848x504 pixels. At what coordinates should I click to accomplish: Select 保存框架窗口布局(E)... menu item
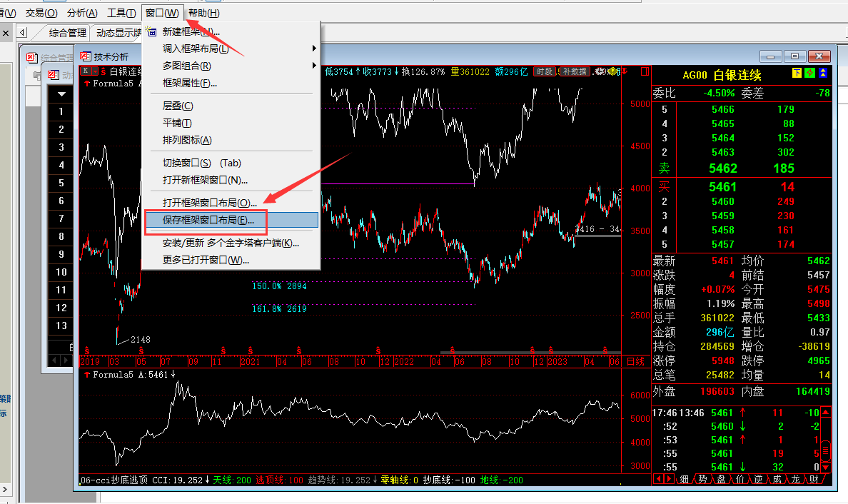click(231, 220)
